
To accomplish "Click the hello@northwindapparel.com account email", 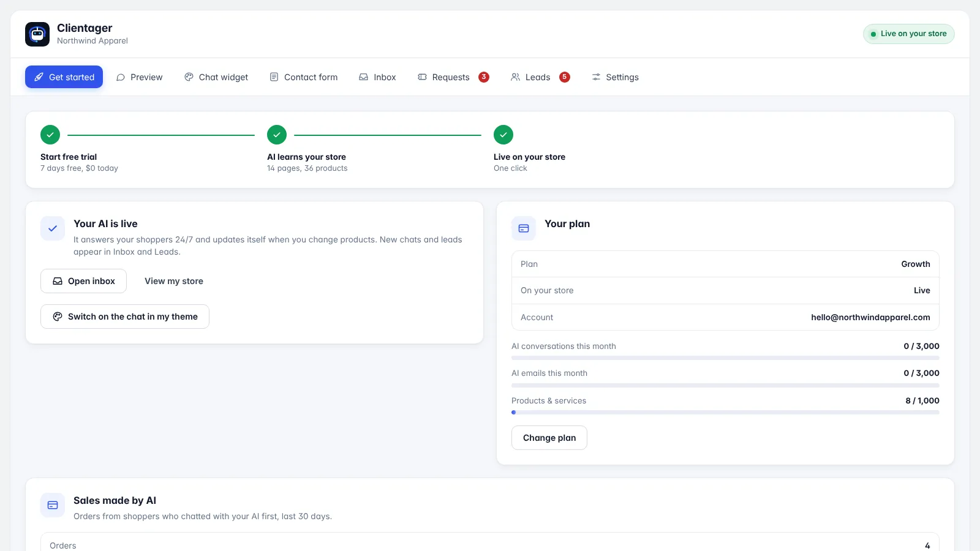I will click(870, 317).
